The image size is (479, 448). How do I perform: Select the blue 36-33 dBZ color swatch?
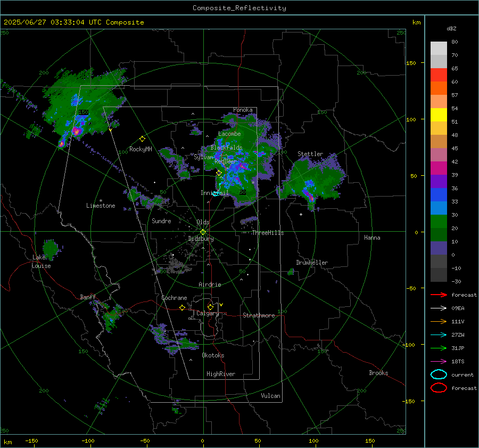click(x=439, y=195)
